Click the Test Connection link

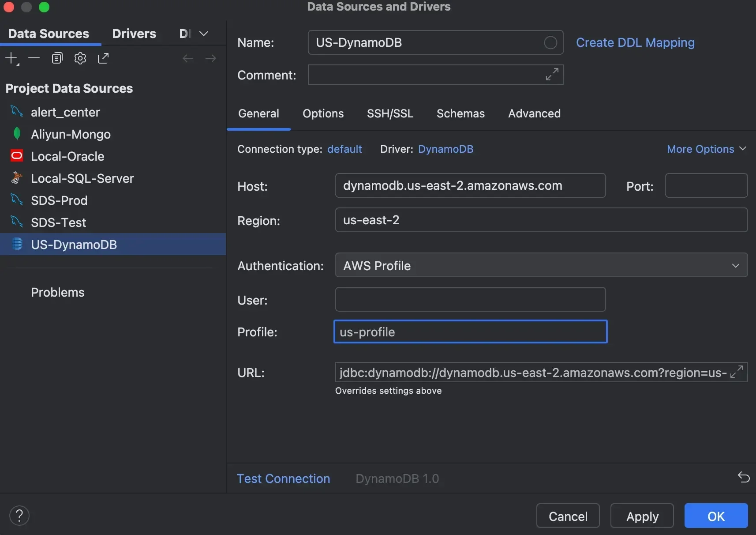pos(283,479)
